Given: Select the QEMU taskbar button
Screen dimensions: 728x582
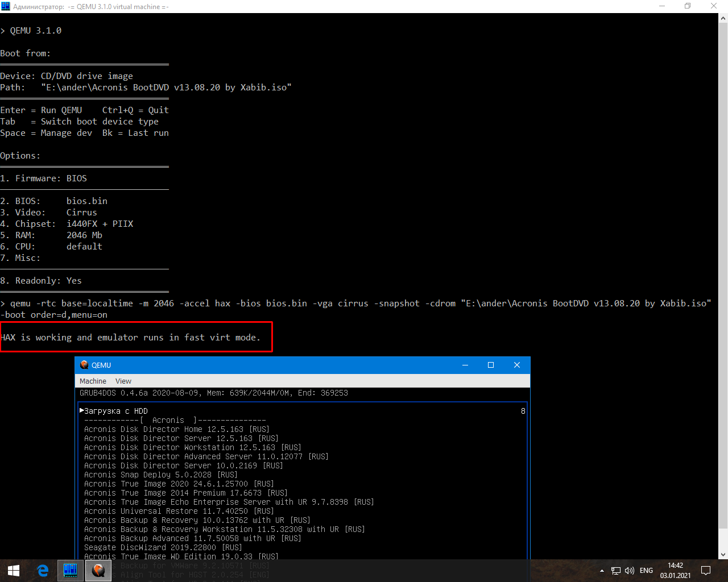Looking at the screenshot, I should 98,571.
